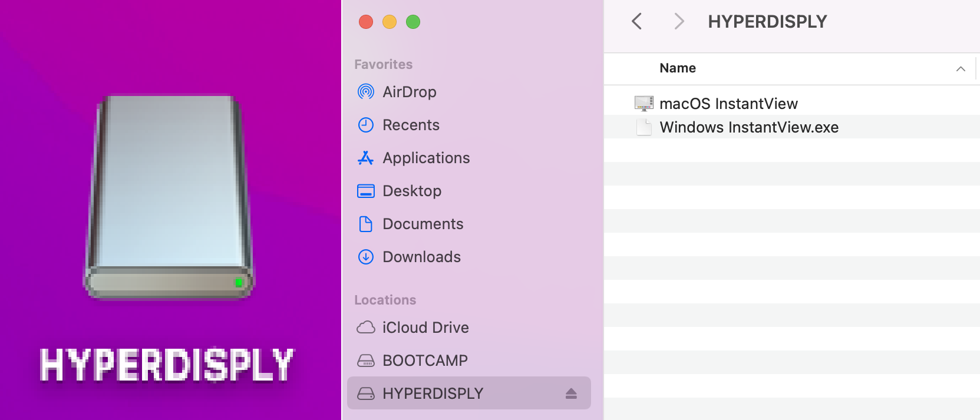
Task: Select the iCloud Drive cloud icon
Action: [366, 328]
